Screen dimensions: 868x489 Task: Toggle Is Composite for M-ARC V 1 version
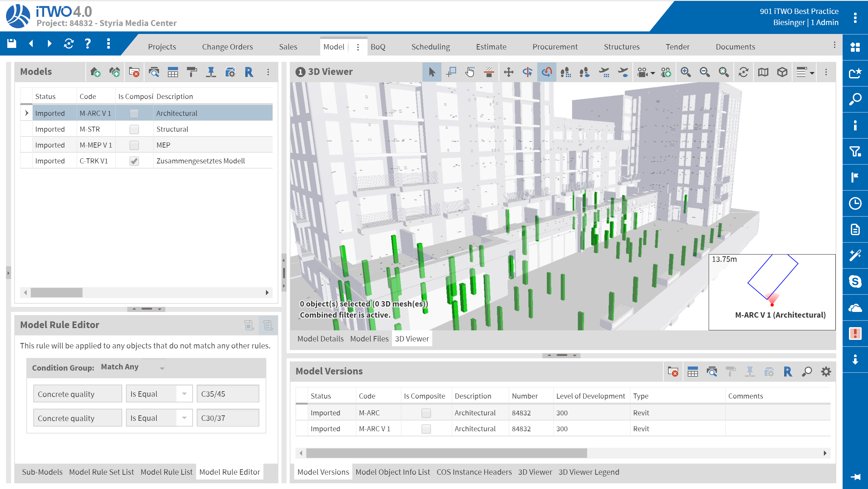(426, 429)
